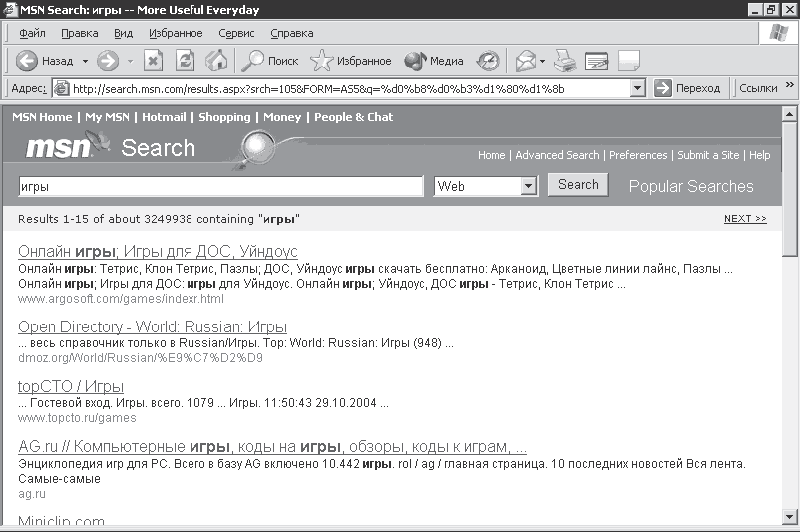Open the Money link
This screenshot has width=800, height=532.
pyautogui.click(x=282, y=117)
